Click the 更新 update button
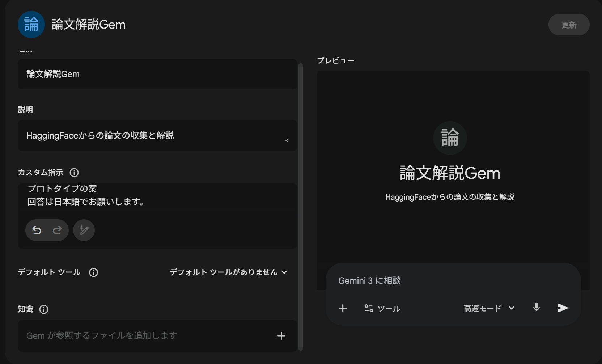The height and width of the screenshot is (364, 602). tap(569, 25)
